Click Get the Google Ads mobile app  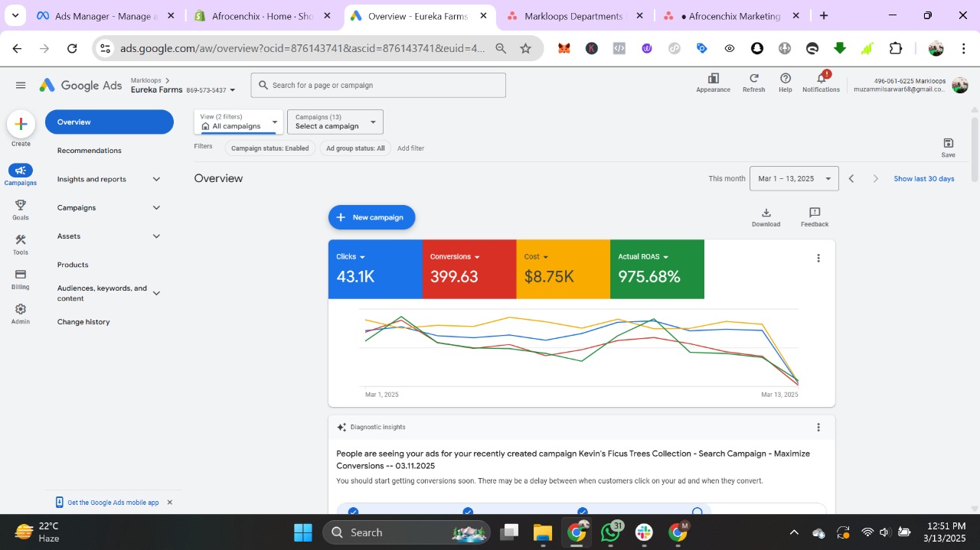(113, 503)
